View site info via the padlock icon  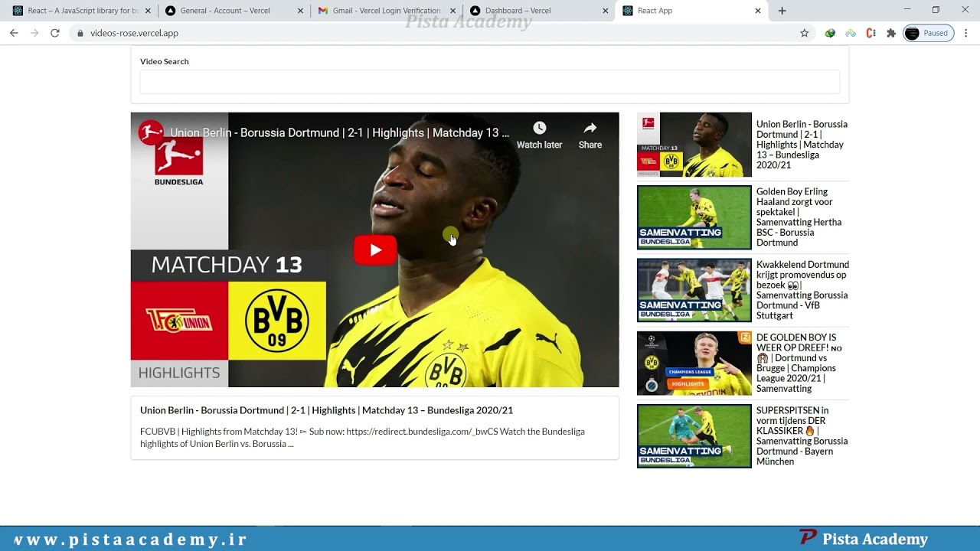coord(80,33)
